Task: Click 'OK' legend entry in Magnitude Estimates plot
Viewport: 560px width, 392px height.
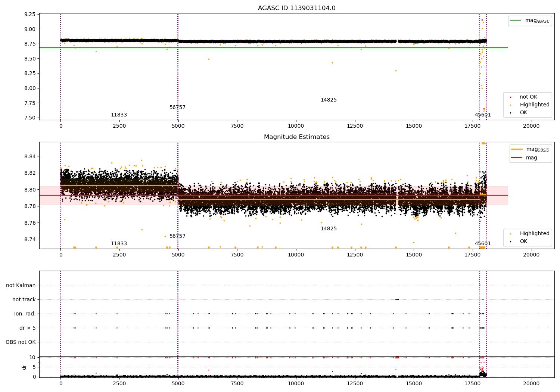Action: 523,242
